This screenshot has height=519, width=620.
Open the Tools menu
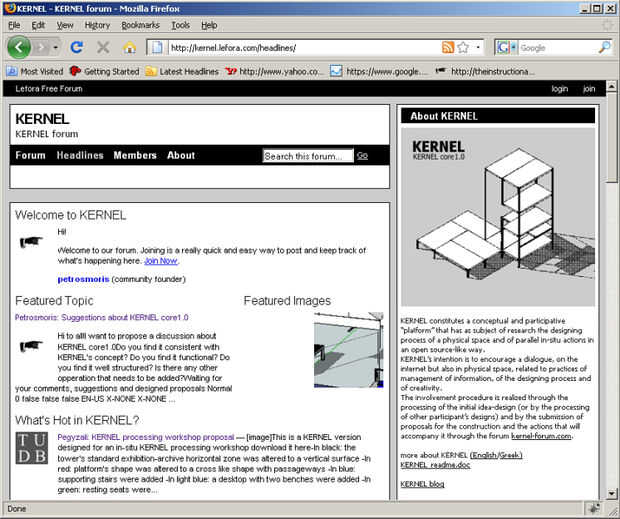point(180,25)
